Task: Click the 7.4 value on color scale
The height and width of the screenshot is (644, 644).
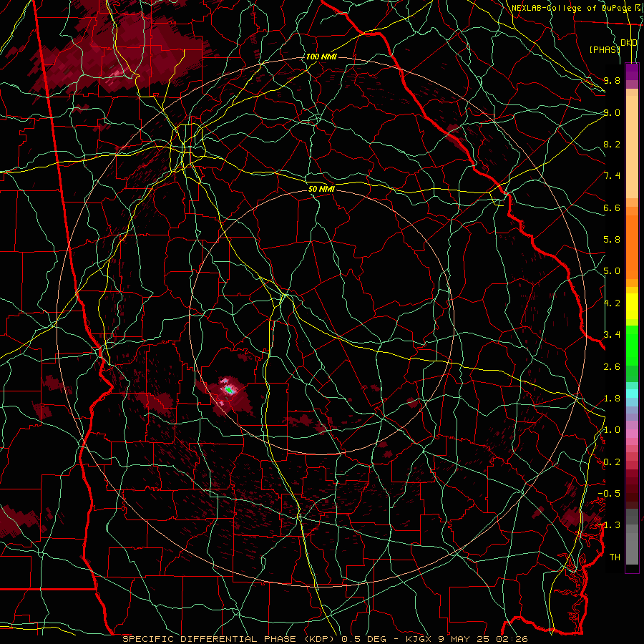Action: click(x=612, y=176)
